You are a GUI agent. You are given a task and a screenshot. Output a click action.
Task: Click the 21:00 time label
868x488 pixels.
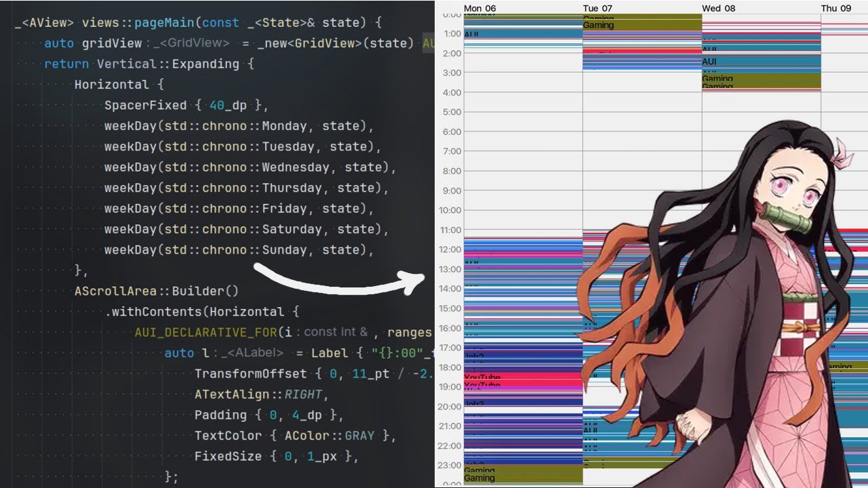point(450,427)
